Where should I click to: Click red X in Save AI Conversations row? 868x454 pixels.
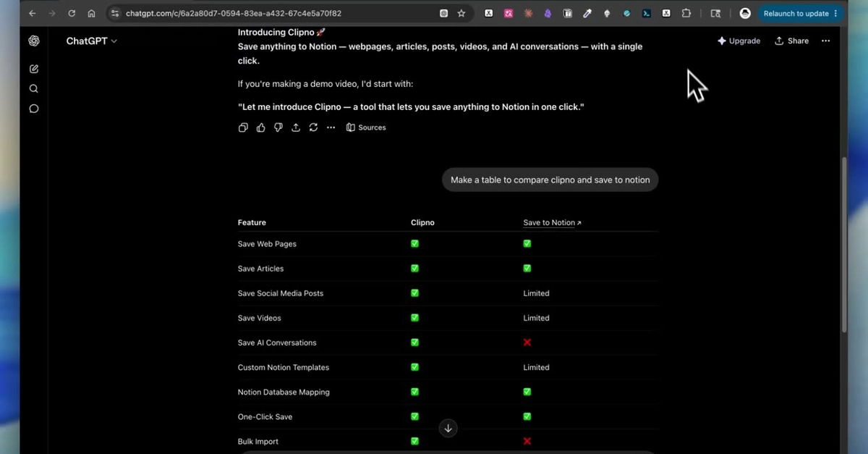coord(527,342)
